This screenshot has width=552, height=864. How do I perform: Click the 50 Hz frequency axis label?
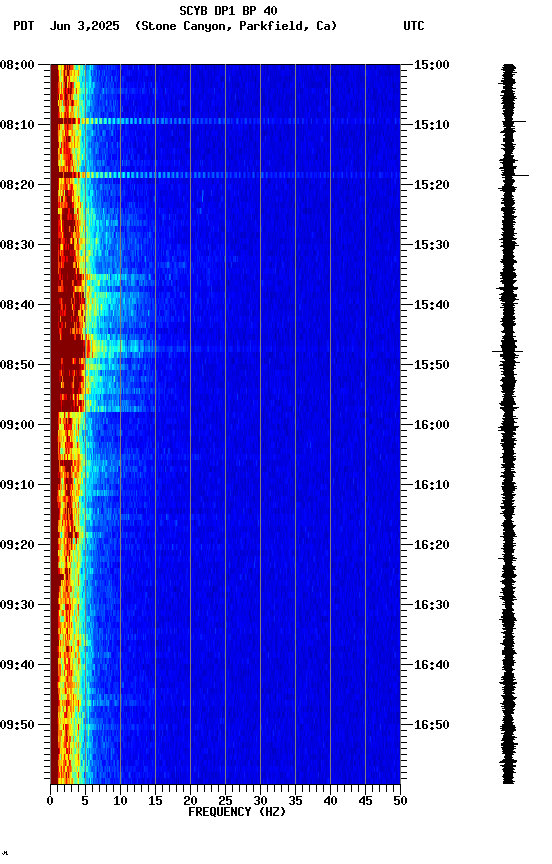pyautogui.click(x=400, y=801)
